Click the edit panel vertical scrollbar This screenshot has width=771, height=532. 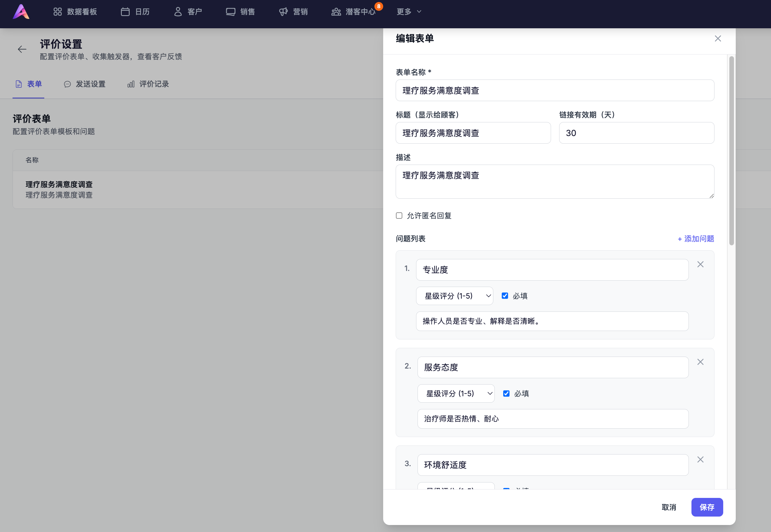(731, 151)
